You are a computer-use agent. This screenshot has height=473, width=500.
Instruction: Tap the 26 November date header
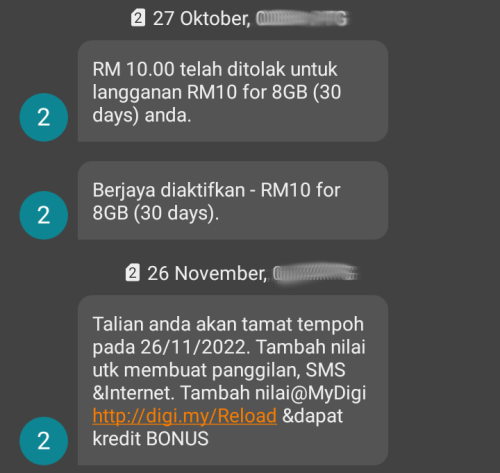tap(207, 273)
